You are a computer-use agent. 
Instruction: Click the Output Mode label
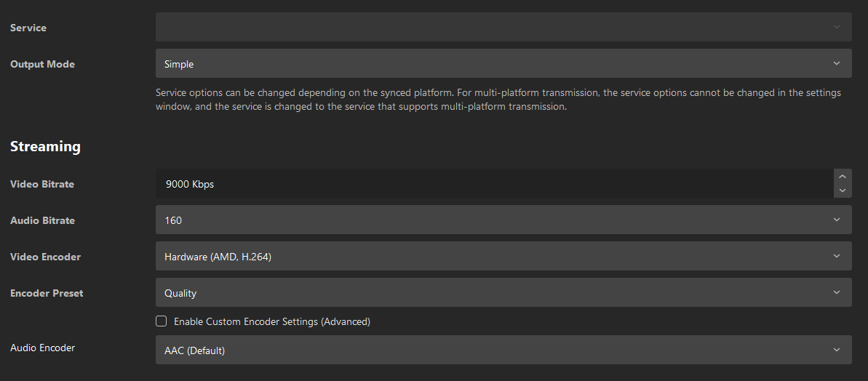[x=42, y=64]
